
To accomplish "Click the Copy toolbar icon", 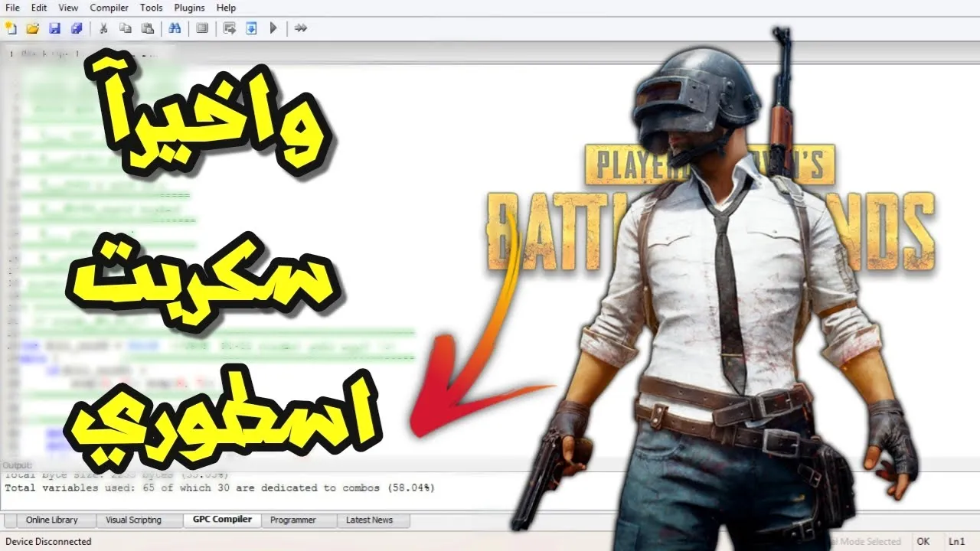I will [x=126, y=28].
